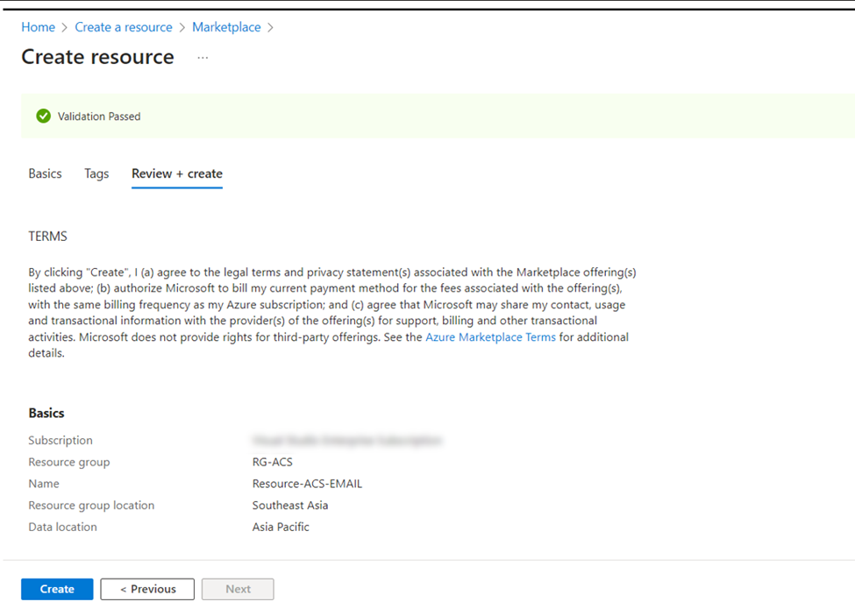Open the Azure Marketplace Terms link
The image size is (855, 616).
pos(490,337)
